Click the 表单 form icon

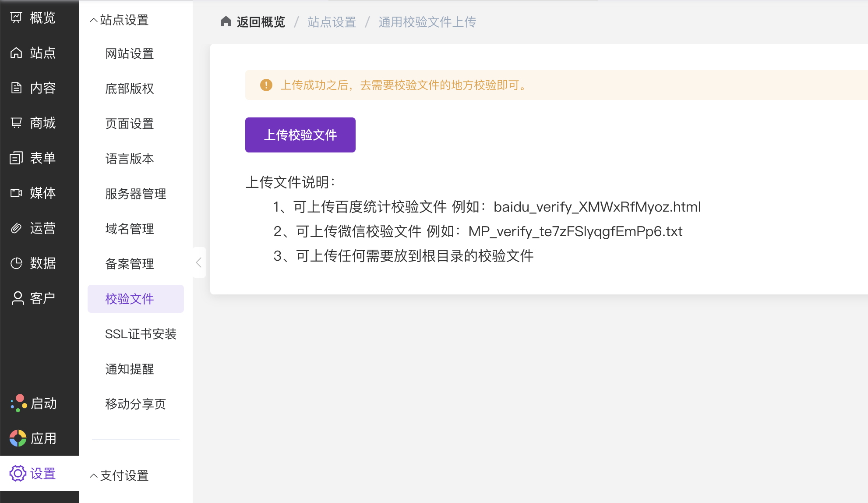point(16,158)
